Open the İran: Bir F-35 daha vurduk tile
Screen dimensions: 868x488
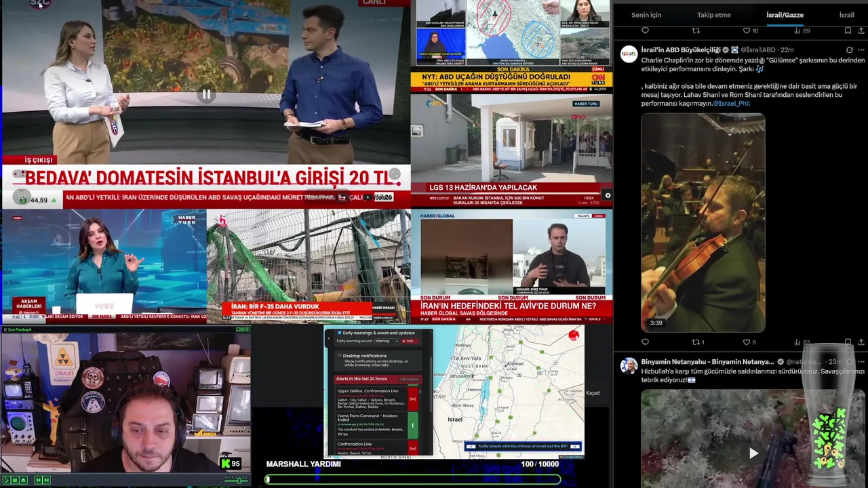pyautogui.click(x=309, y=266)
